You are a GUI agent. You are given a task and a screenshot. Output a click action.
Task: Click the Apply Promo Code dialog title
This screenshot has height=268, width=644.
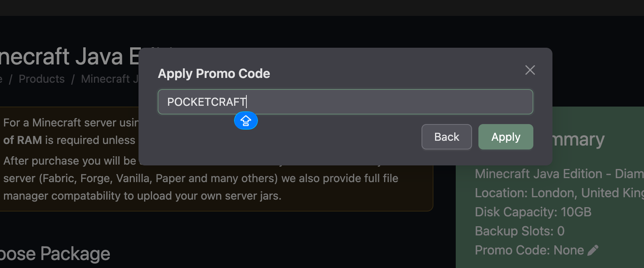point(214,73)
